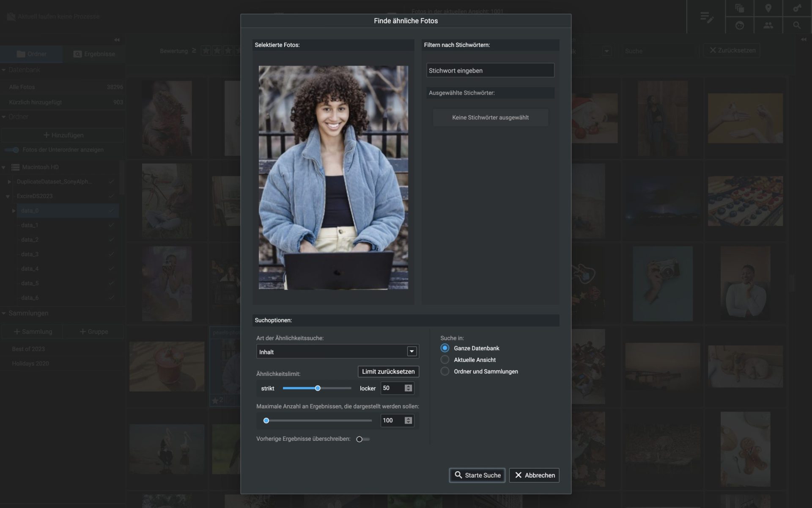Click the people group search icon
812x508 pixels.
[x=768, y=25]
